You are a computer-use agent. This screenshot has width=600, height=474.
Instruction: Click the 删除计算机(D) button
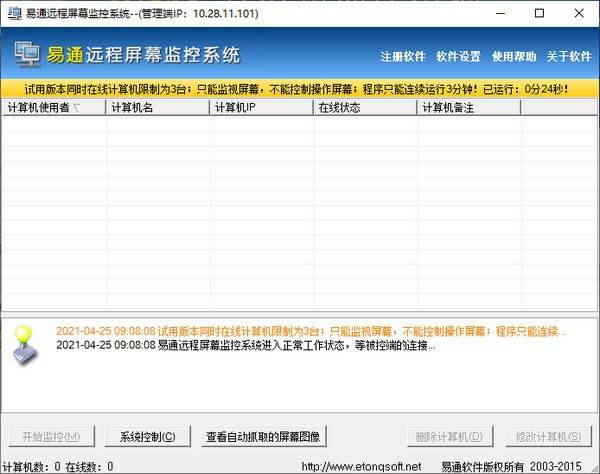click(450, 437)
